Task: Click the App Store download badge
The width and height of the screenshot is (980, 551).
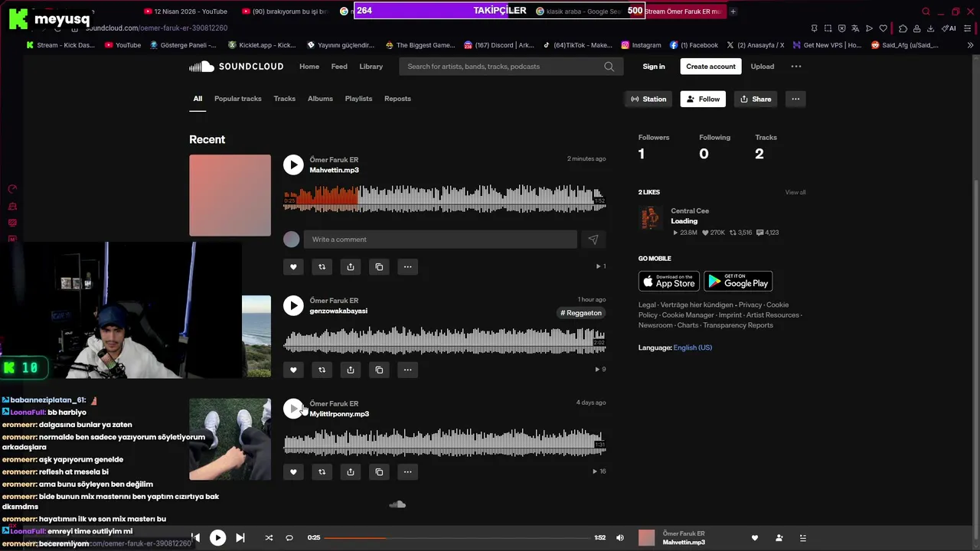Action: click(669, 281)
